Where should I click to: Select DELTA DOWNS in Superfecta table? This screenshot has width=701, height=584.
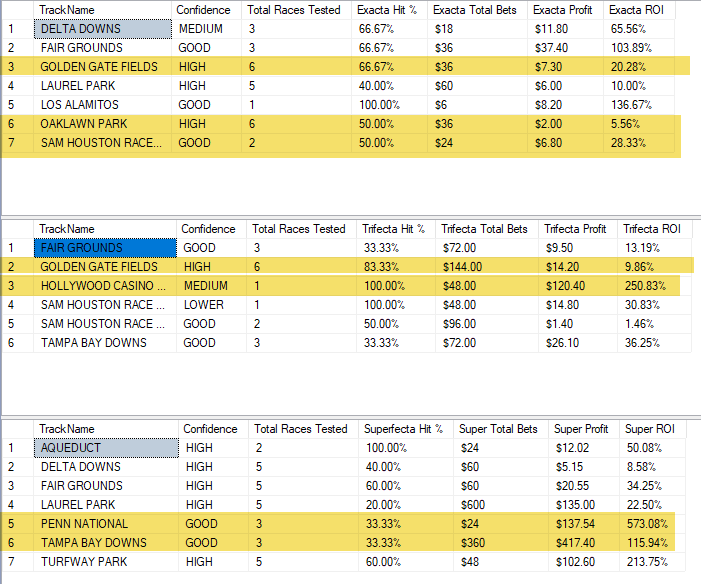pyautogui.click(x=106, y=467)
